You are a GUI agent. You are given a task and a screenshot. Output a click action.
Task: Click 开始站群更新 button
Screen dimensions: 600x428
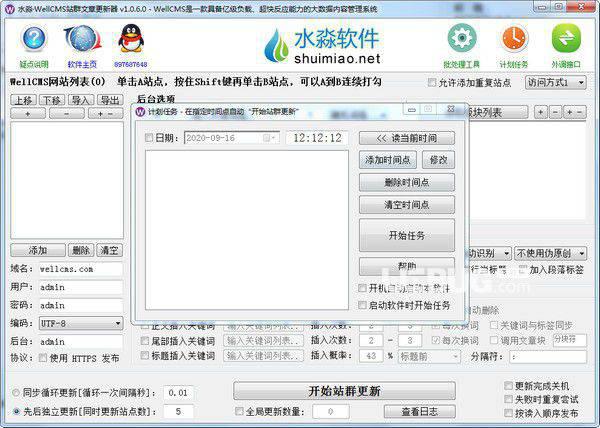point(344,391)
